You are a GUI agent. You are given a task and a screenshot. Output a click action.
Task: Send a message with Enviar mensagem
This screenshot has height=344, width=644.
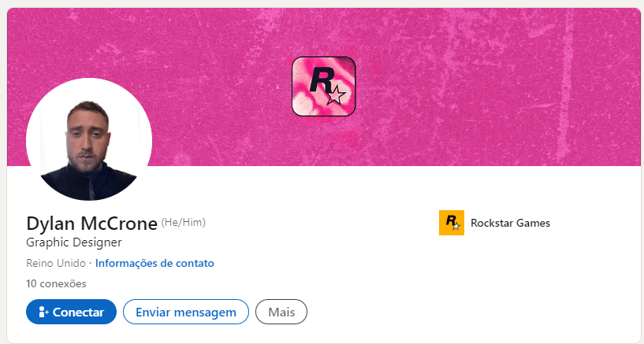point(186,312)
